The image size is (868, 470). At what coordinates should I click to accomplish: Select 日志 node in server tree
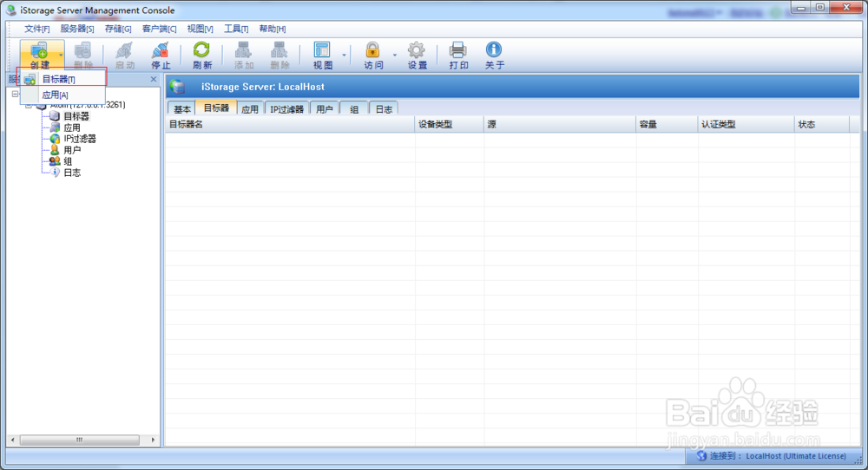71,173
